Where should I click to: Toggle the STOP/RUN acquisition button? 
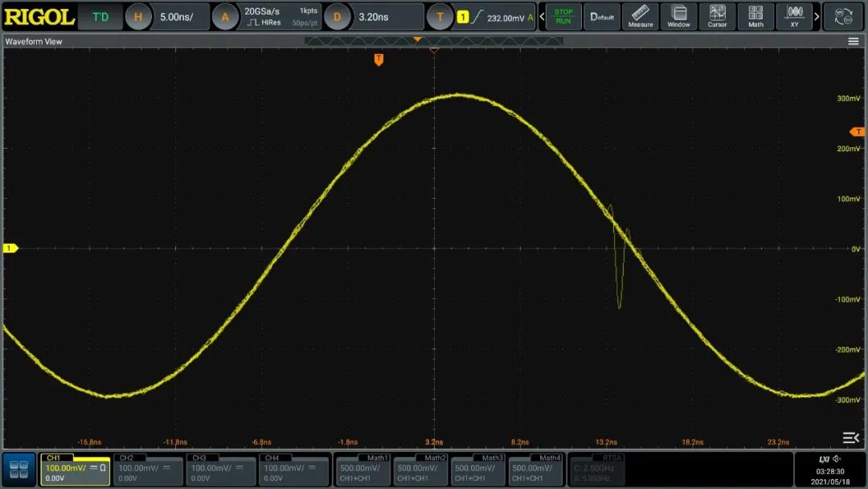tap(563, 17)
